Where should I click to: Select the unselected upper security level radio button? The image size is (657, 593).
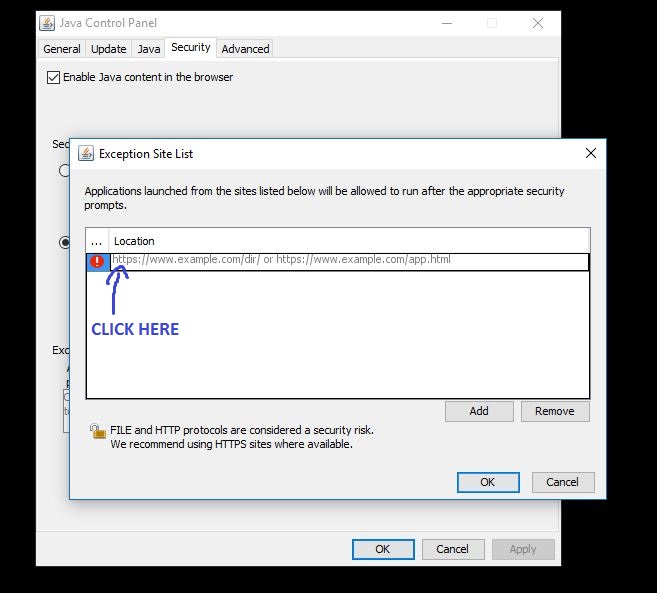click(65, 171)
